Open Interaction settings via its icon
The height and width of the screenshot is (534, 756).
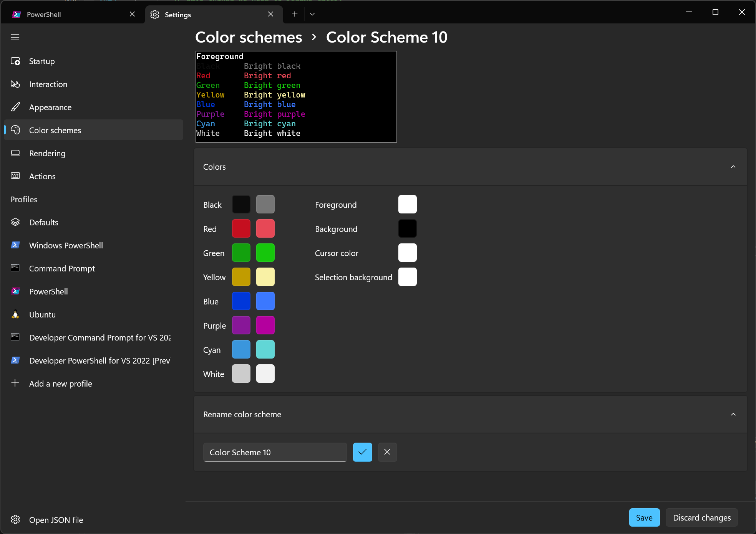15,84
